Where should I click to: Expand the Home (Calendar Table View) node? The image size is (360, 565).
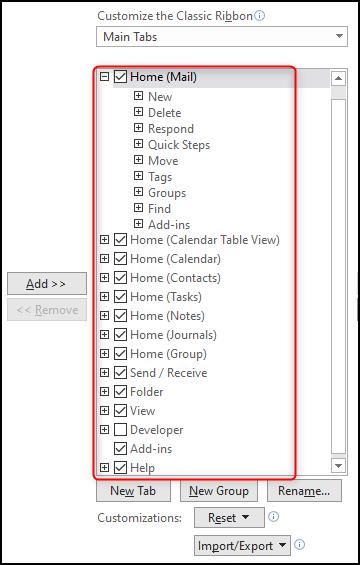pos(105,239)
